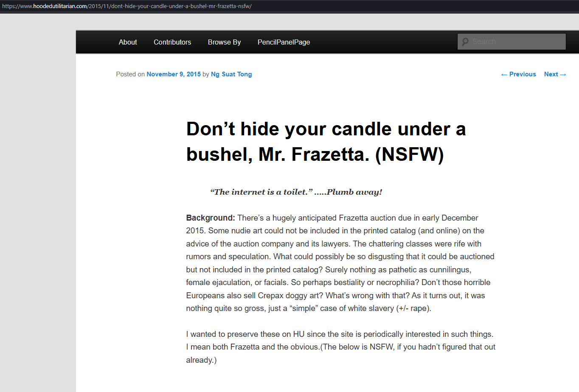The width and height of the screenshot is (579, 392).
Task: Click the search magnifier icon
Action: point(465,42)
